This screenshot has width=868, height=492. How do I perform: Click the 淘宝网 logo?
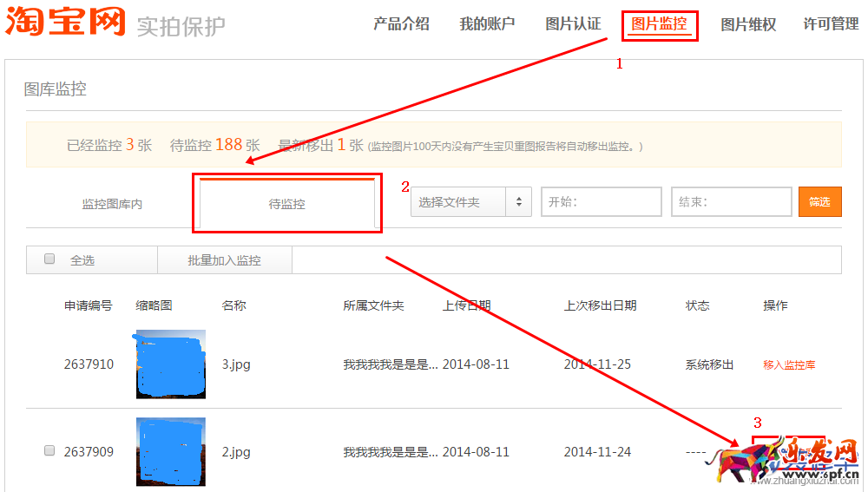click(x=65, y=22)
